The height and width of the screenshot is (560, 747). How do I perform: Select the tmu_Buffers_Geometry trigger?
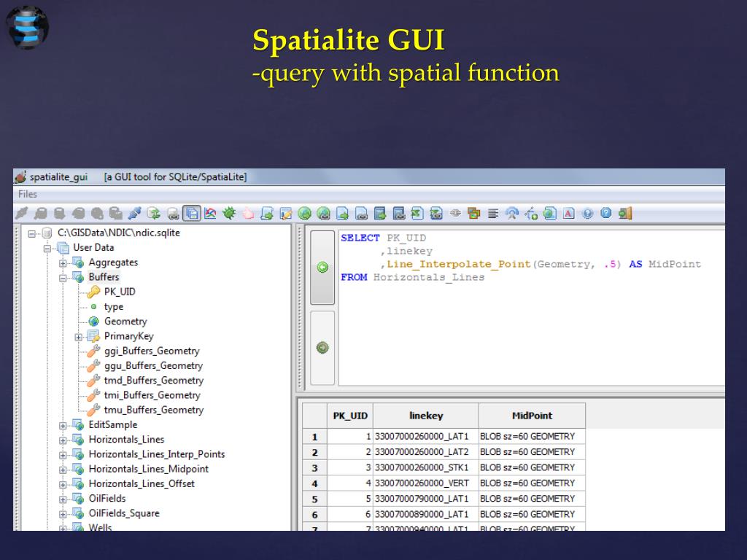(x=153, y=410)
